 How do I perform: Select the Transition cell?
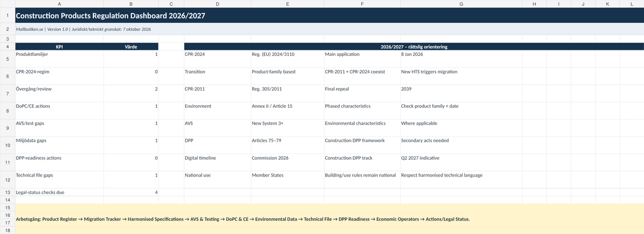click(x=217, y=76)
